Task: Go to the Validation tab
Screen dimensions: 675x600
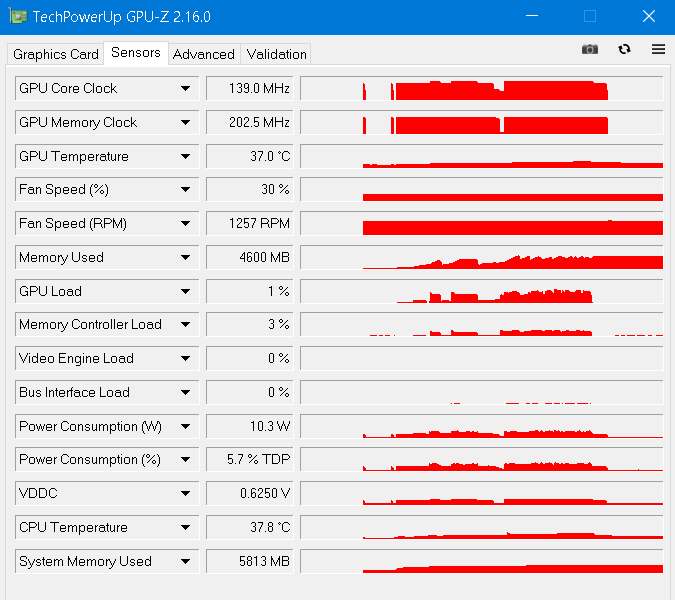Action: [276, 54]
